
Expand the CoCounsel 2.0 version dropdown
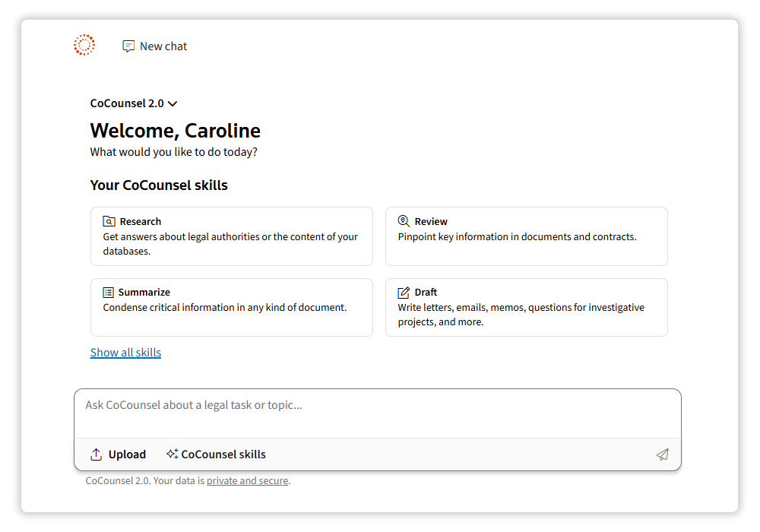pyautogui.click(x=128, y=103)
